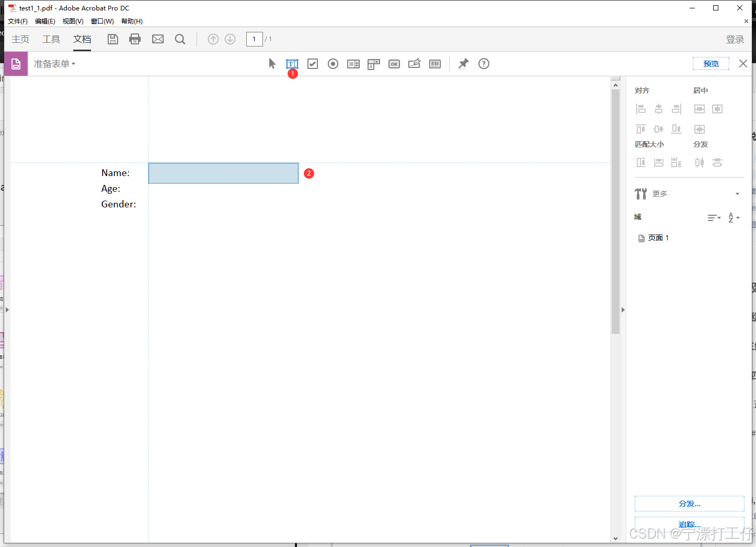Click the match both width and height icon

[x=677, y=162]
